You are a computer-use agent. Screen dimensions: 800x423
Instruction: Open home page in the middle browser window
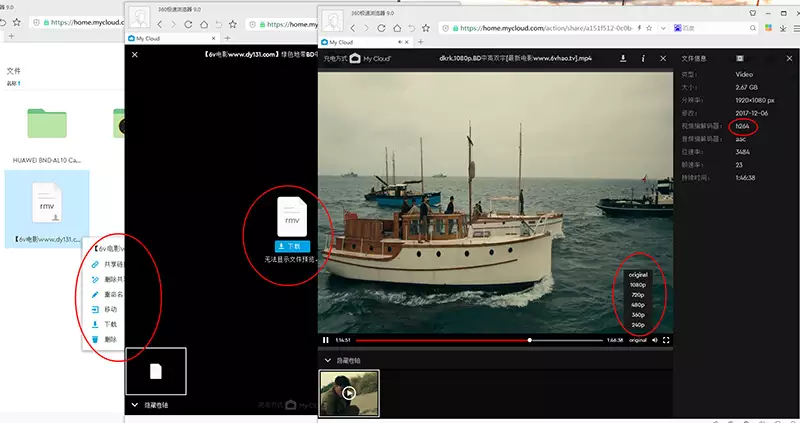(x=204, y=24)
